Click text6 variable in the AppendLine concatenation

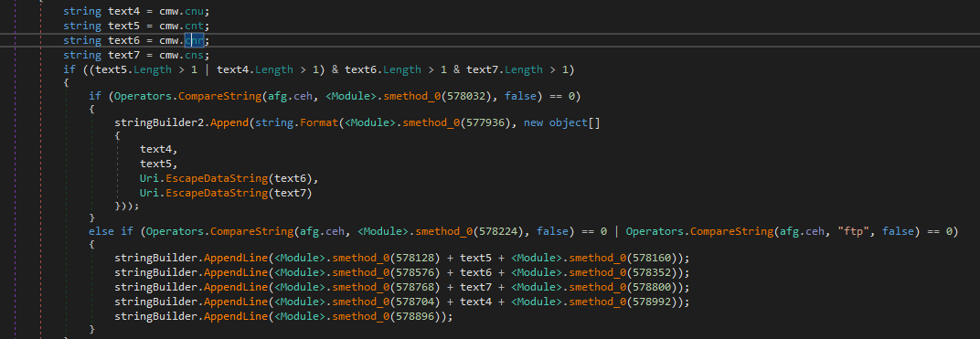476,273
